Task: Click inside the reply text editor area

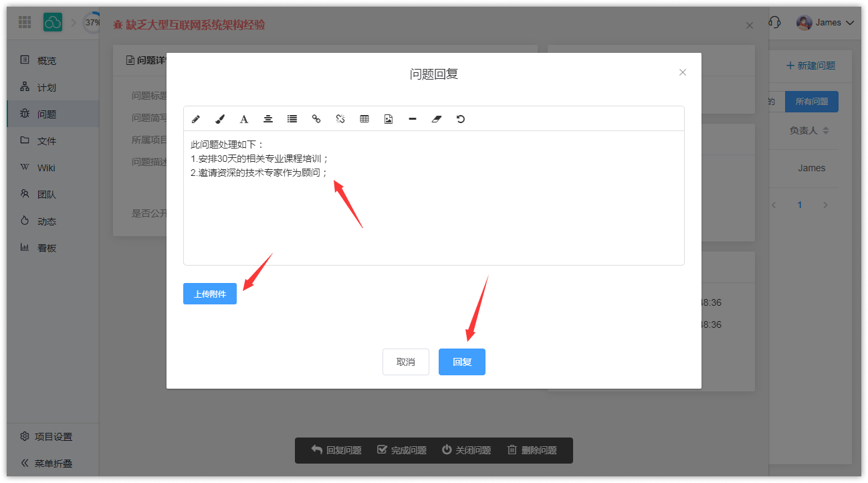Action: 433,214
